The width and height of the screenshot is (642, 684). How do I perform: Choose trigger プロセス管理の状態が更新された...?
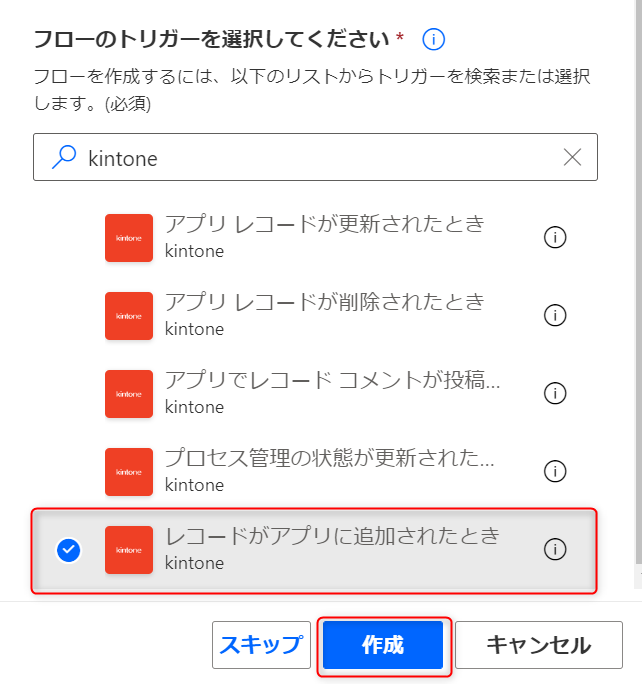click(x=330, y=458)
